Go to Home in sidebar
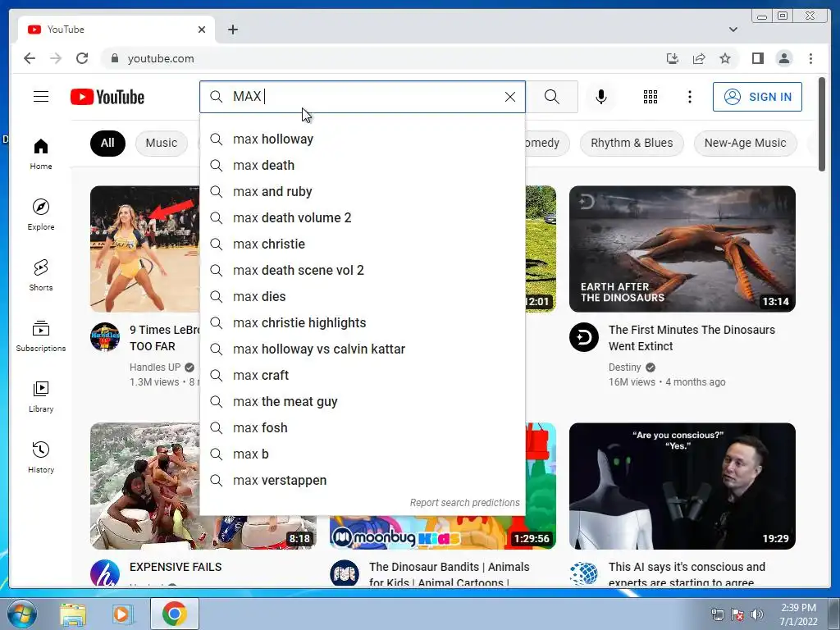 (41, 154)
